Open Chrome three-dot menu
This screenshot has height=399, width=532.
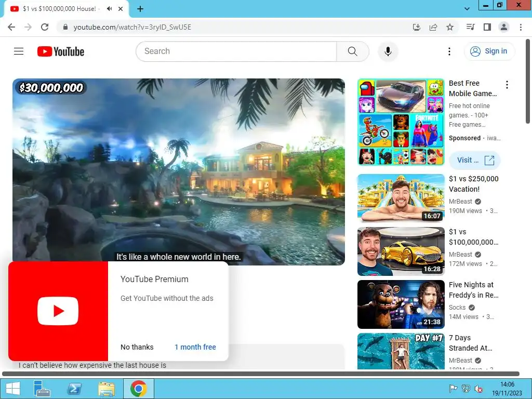(x=521, y=27)
